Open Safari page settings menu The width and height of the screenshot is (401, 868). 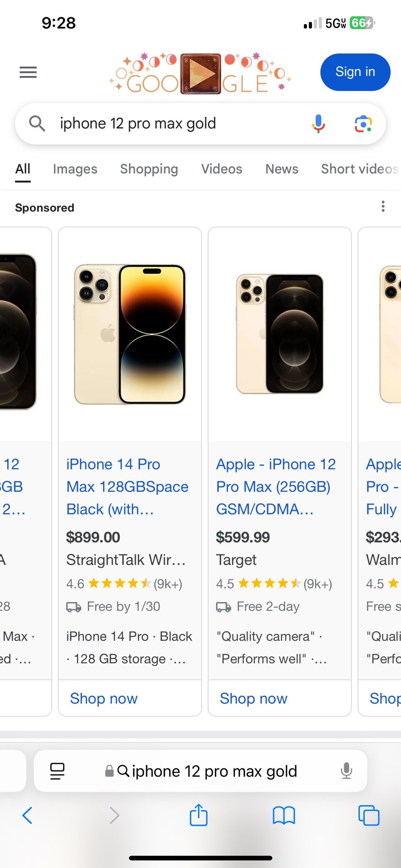pos(57,771)
